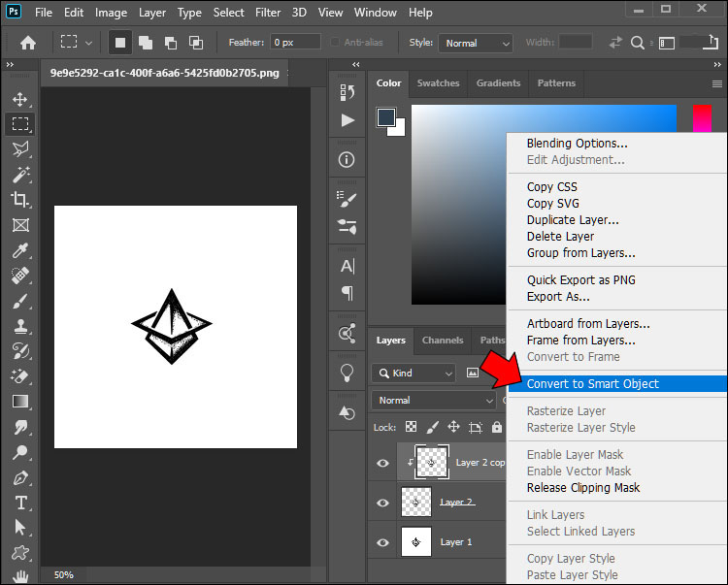Click the Home button in options bar
The width and height of the screenshot is (728, 585).
click(x=28, y=43)
